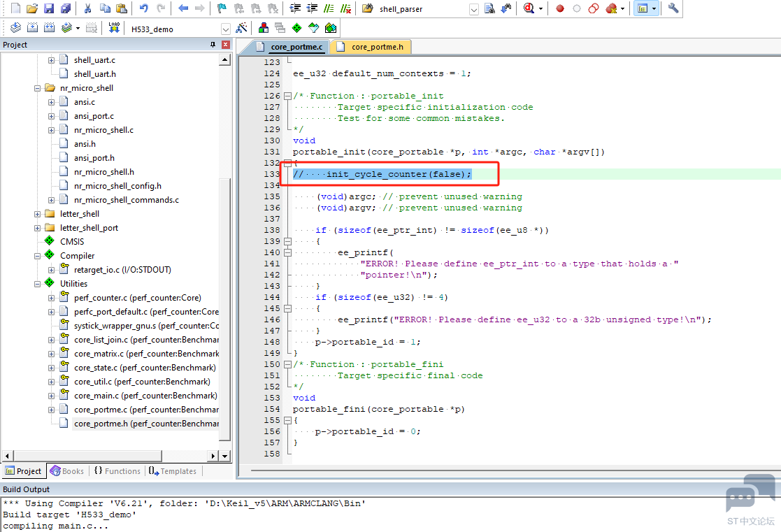The width and height of the screenshot is (781, 532).
Task: Switch to the core_portme.h tab
Action: 371,47
